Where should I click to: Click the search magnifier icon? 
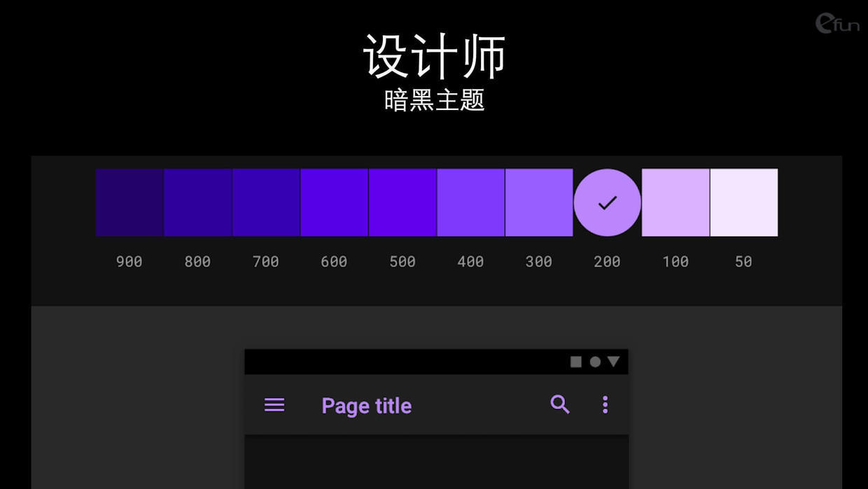pyautogui.click(x=560, y=404)
